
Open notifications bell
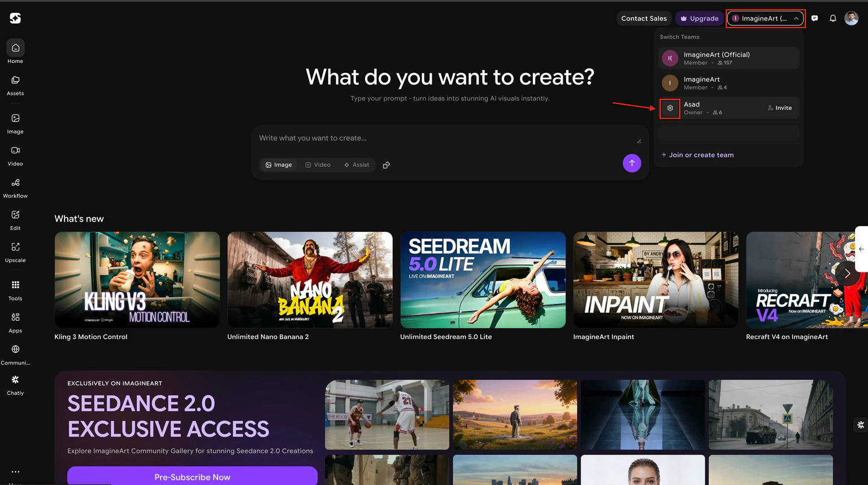(833, 18)
